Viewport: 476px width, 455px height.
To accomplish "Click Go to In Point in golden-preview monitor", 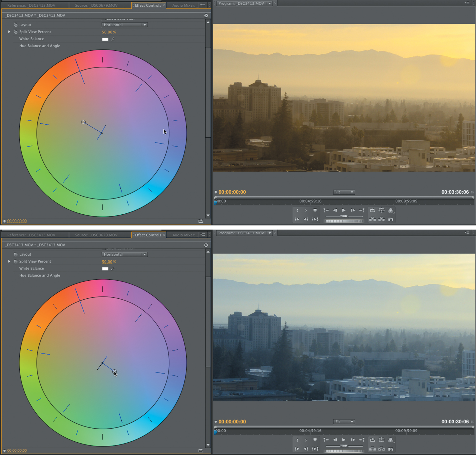I will (297, 219).
